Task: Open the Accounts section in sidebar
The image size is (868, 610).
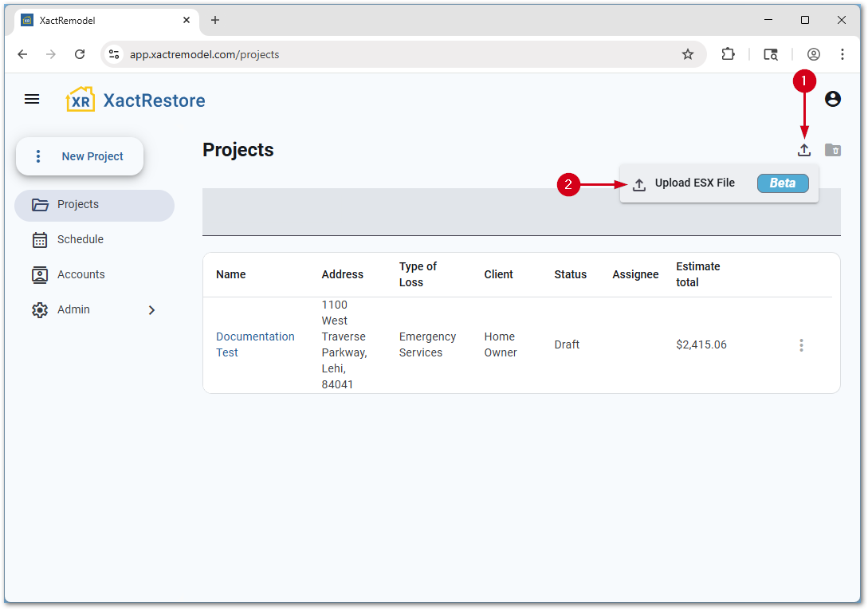Action: click(x=81, y=275)
